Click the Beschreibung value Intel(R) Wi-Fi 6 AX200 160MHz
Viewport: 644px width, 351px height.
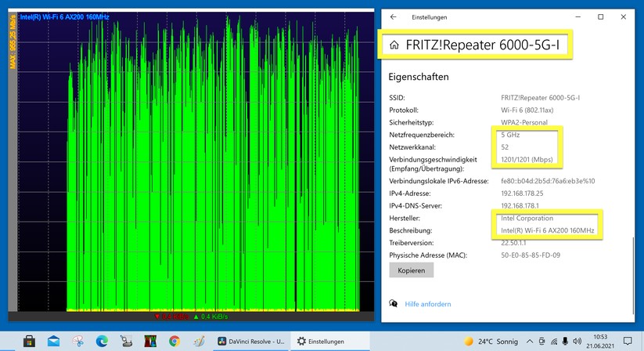pos(548,230)
